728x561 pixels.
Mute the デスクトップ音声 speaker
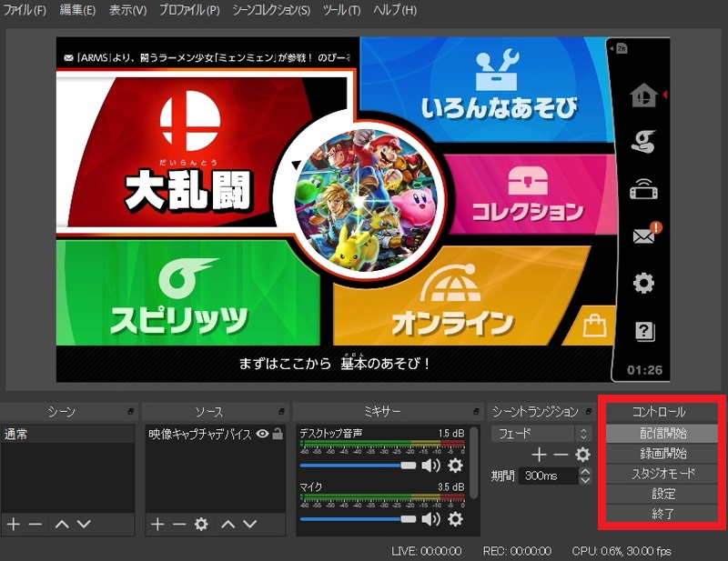430,465
